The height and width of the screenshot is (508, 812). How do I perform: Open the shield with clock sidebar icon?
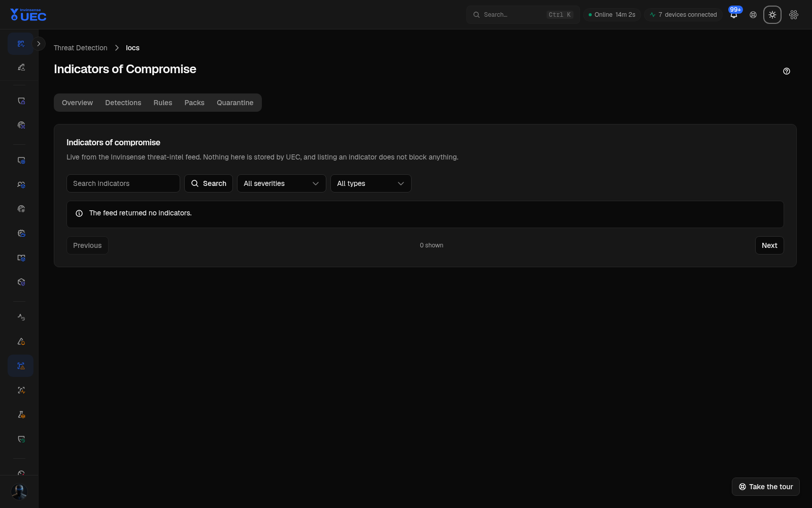21,439
